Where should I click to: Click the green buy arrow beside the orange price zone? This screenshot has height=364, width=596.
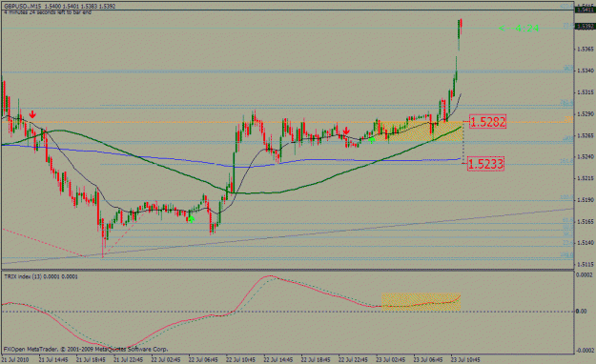coord(372,139)
